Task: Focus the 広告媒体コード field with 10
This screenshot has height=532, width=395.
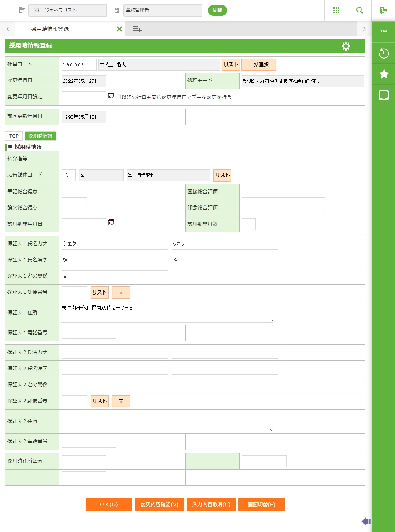Action: (x=69, y=175)
